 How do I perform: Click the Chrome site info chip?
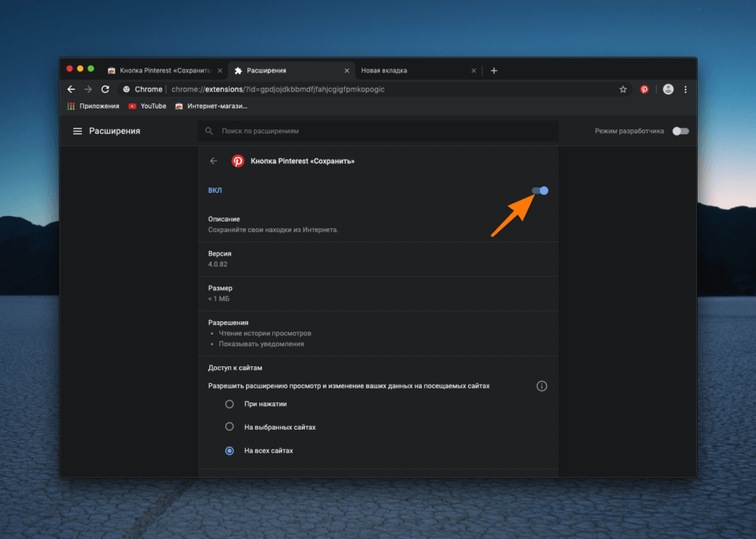[x=142, y=89]
